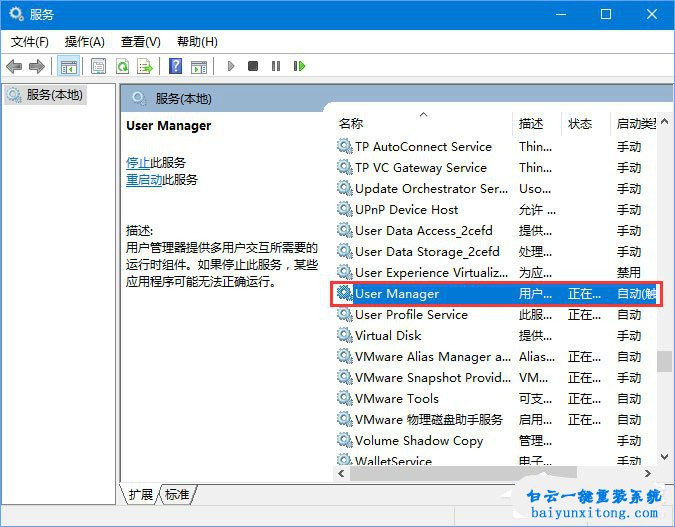Open the 操作(A) menu
The width and height of the screenshot is (675, 527).
click(85, 42)
